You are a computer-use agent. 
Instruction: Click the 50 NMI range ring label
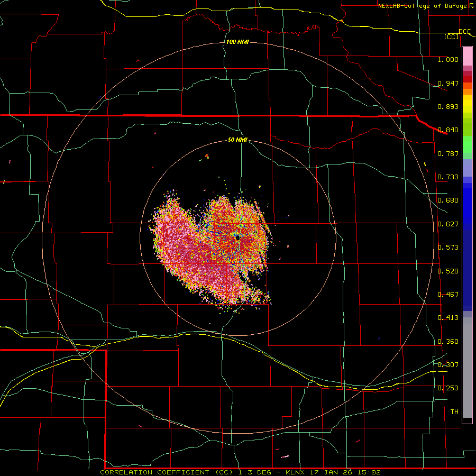click(x=237, y=140)
